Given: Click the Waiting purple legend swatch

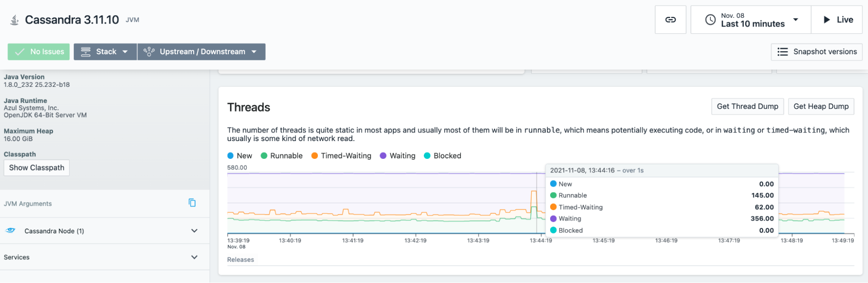Looking at the screenshot, I should (383, 156).
